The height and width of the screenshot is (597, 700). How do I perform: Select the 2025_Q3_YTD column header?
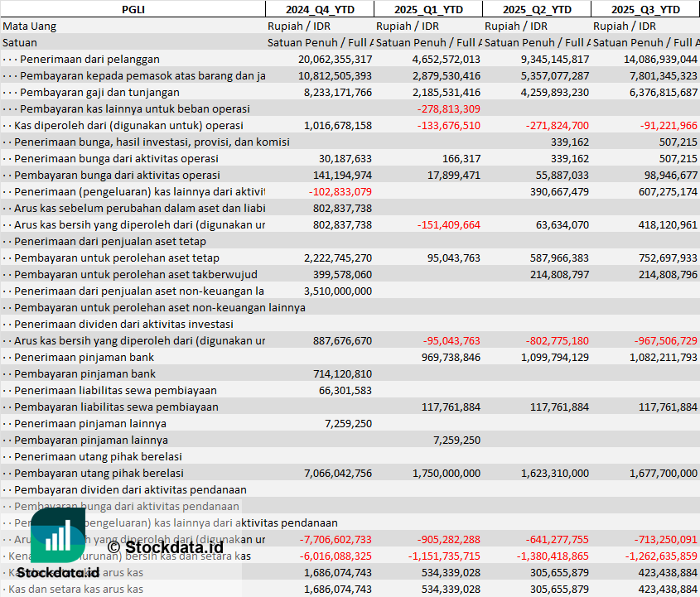[x=645, y=9]
